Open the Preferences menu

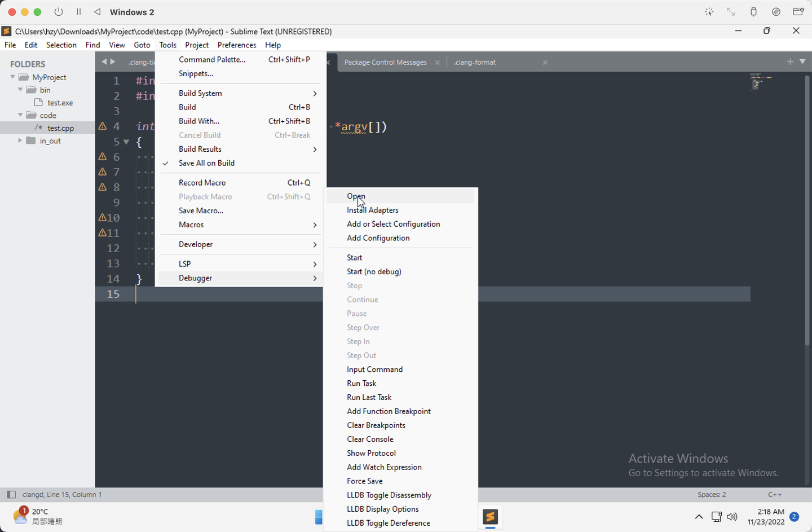236,45
